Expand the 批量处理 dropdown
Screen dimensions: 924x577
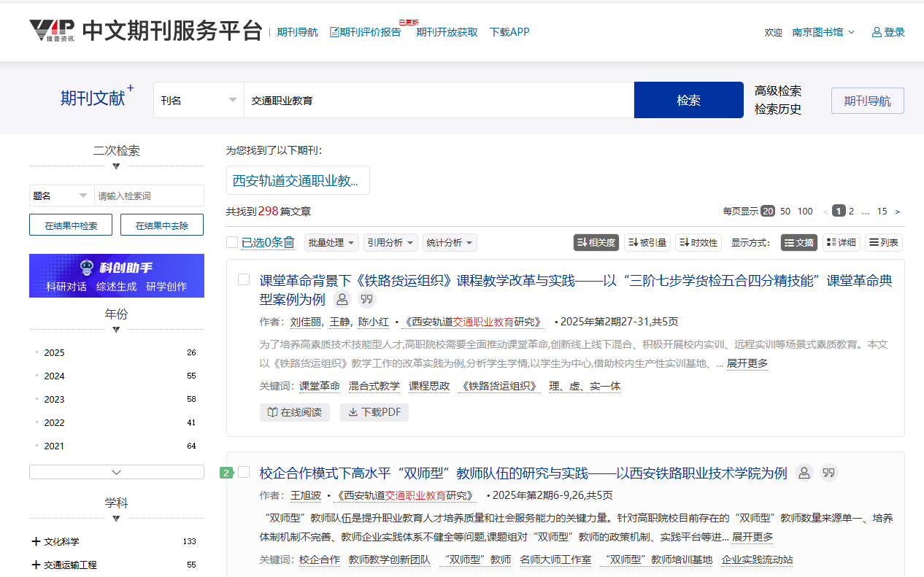click(x=331, y=243)
